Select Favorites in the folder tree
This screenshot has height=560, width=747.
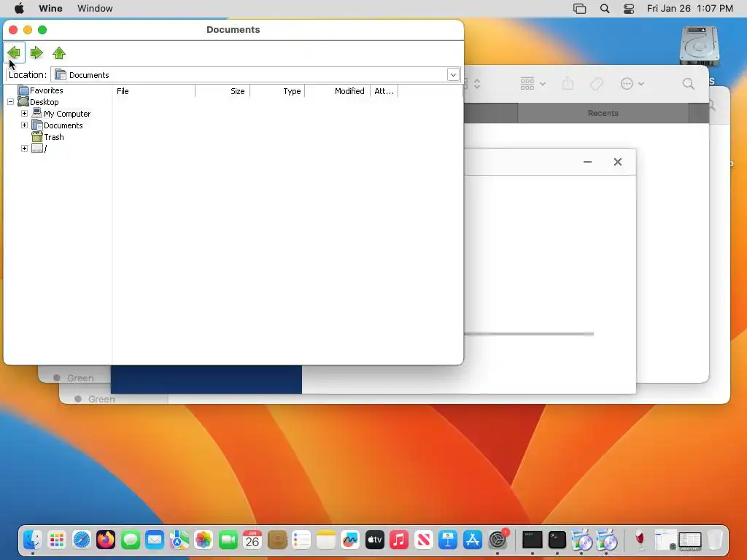click(x=46, y=90)
